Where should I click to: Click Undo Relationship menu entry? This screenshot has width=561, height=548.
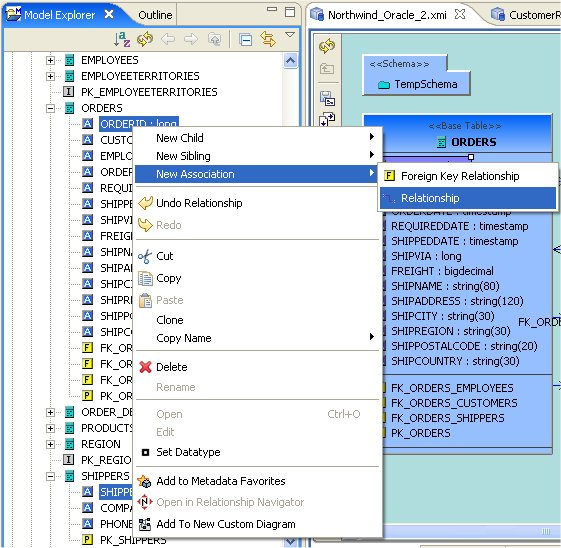point(256,203)
